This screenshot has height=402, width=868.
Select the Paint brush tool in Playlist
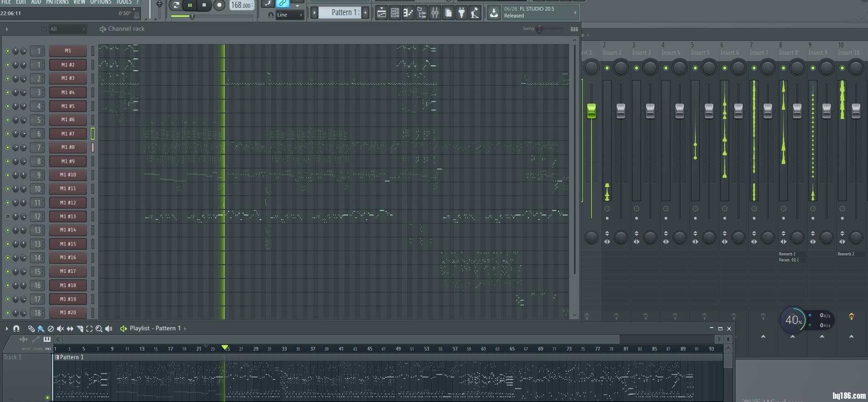pos(41,328)
